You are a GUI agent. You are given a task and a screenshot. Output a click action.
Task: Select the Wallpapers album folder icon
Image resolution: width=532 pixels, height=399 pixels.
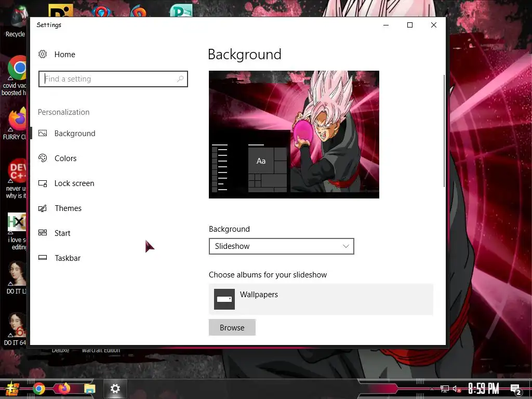(x=224, y=299)
